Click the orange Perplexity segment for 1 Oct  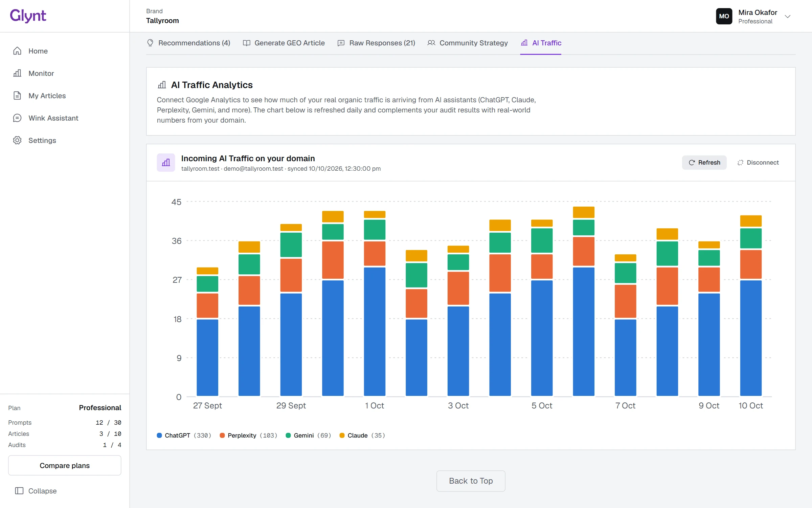coord(375,253)
